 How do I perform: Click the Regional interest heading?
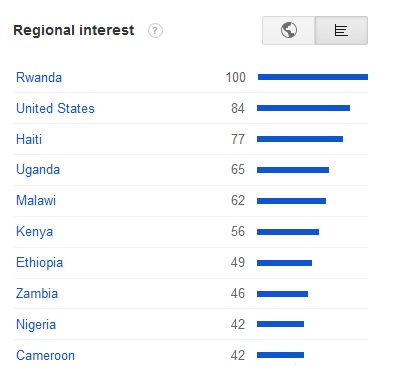click(74, 30)
